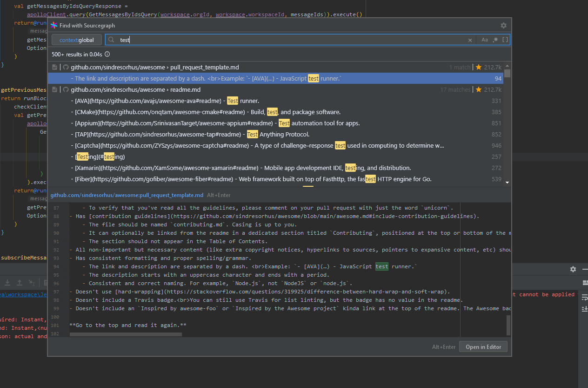Click the download-arrow icon in bottom toolbar

click(8, 282)
